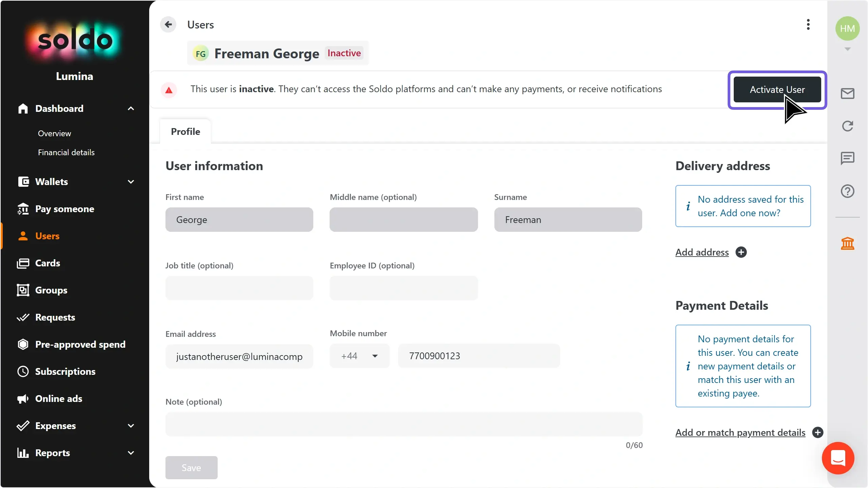Click the refresh icon in right rail
Screen dimensions: 868x488
click(x=847, y=126)
